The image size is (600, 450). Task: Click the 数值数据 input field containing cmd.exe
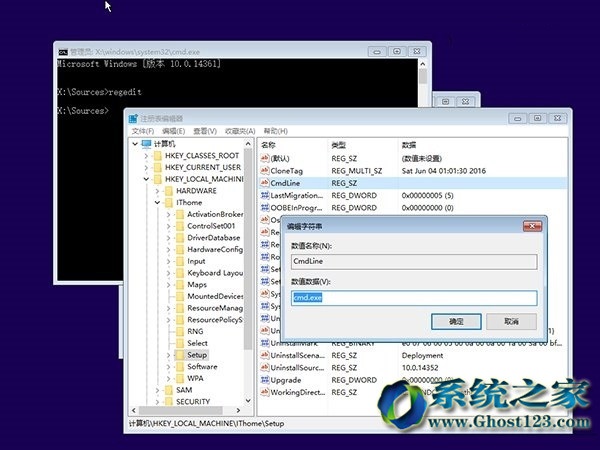[413, 297]
